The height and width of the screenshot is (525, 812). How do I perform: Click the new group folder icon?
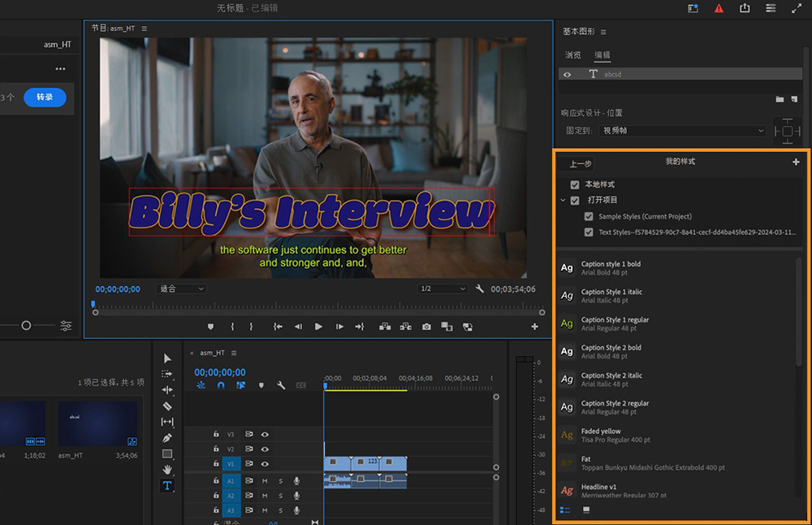780,99
